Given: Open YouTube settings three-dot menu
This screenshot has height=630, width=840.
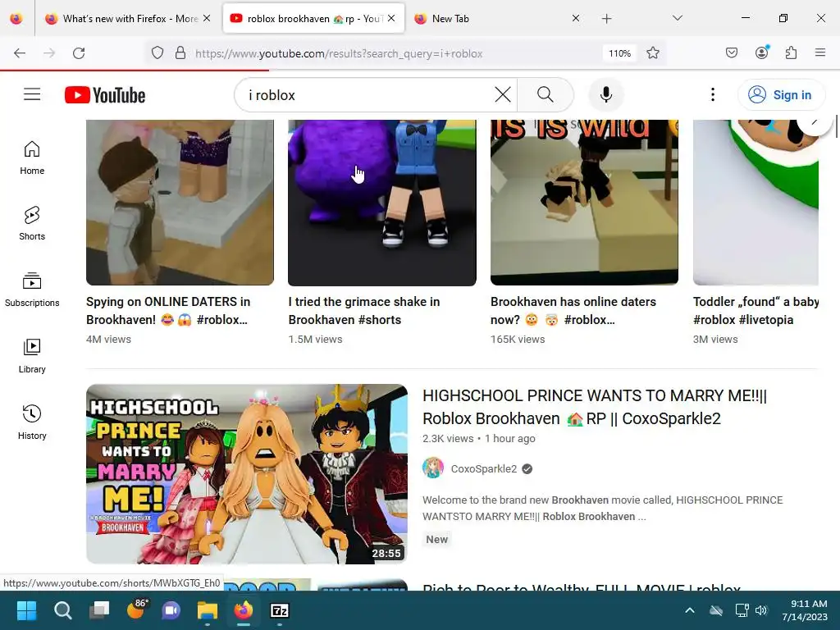Looking at the screenshot, I should tap(713, 95).
